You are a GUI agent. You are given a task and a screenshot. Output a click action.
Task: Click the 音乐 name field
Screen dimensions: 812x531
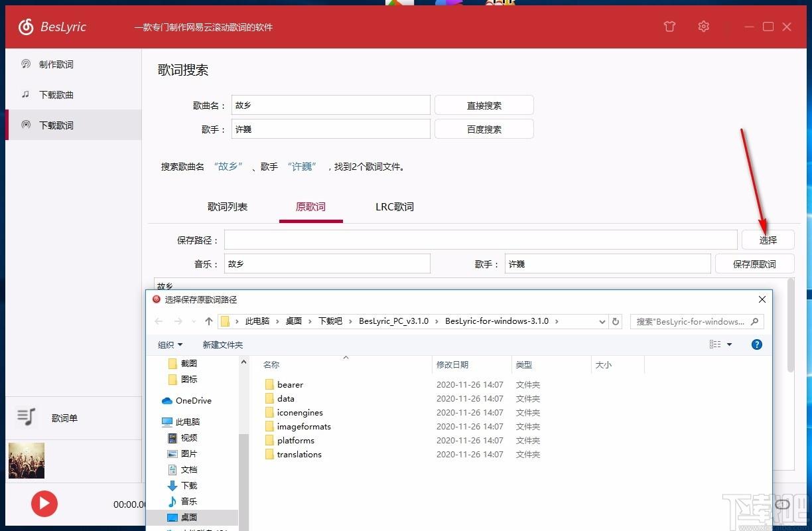(327, 264)
